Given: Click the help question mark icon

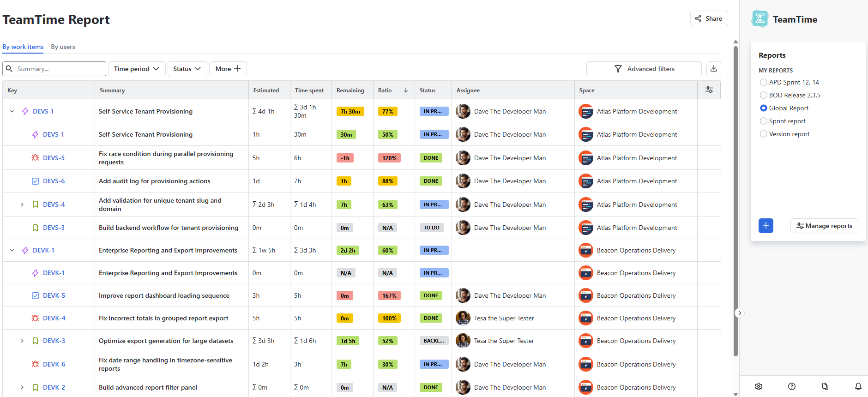Looking at the screenshot, I should tap(792, 386).
